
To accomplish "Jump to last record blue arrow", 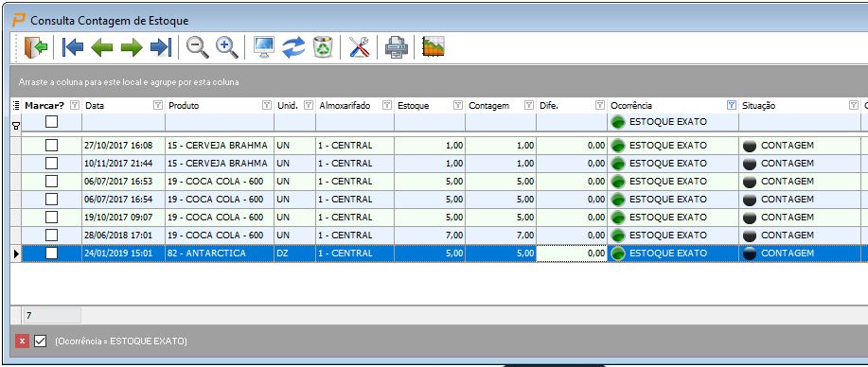I will click(161, 47).
